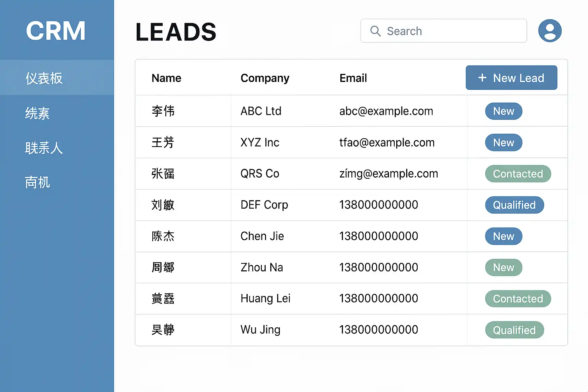The image size is (588, 392).
Task: Click the company QRS Co
Action: tap(260, 173)
